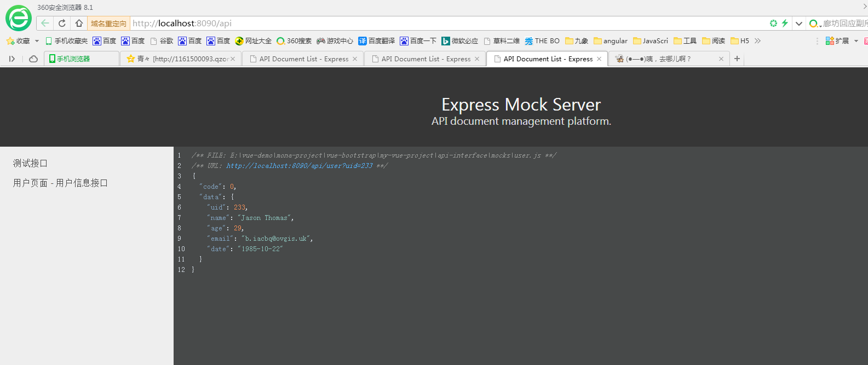Click the browser back arrow button
This screenshot has height=365, width=868.
[45, 23]
